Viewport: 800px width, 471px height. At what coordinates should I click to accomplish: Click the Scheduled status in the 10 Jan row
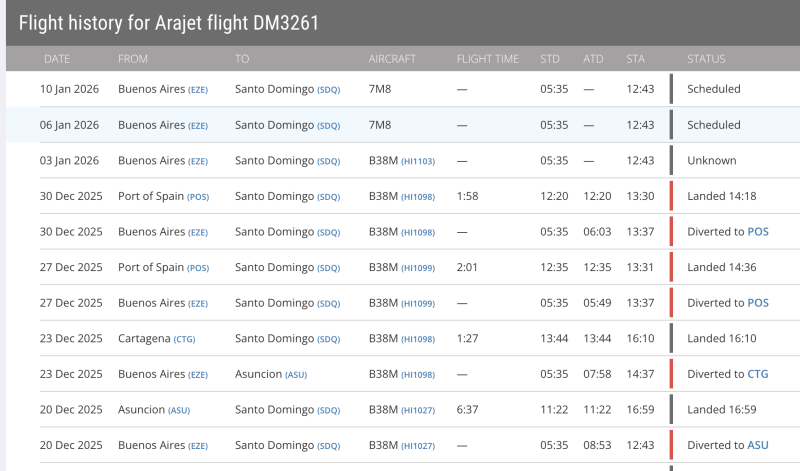tap(713, 90)
